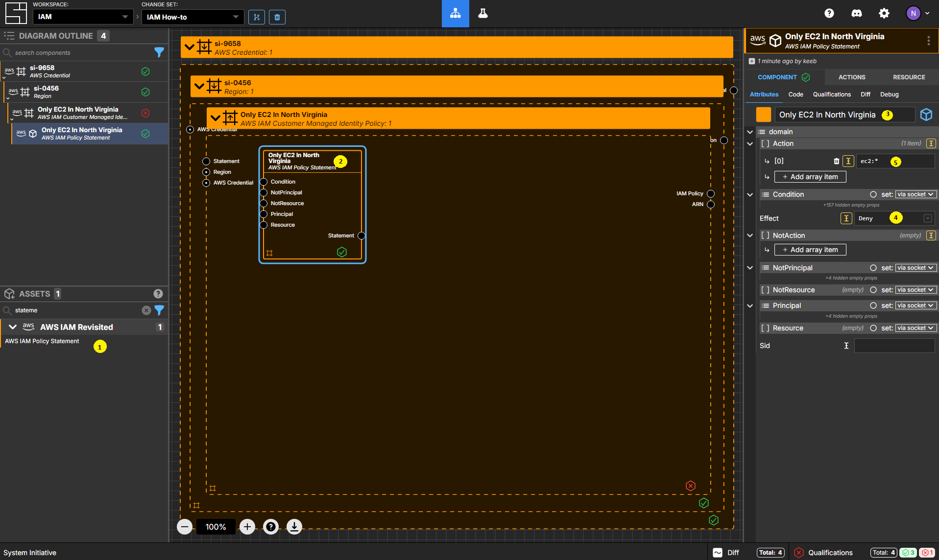Zoom in the diagram with plus button
The height and width of the screenshot is (560, 939).
click(247, 527)
